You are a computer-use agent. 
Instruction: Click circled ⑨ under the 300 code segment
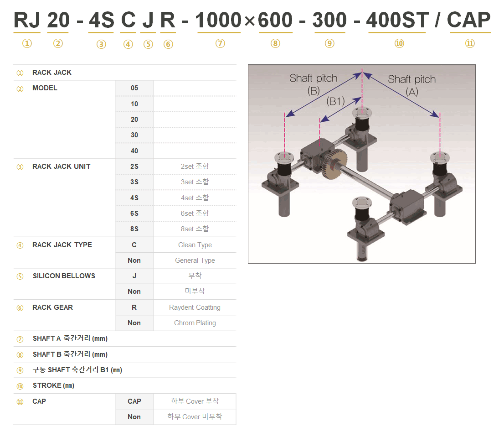329,44
